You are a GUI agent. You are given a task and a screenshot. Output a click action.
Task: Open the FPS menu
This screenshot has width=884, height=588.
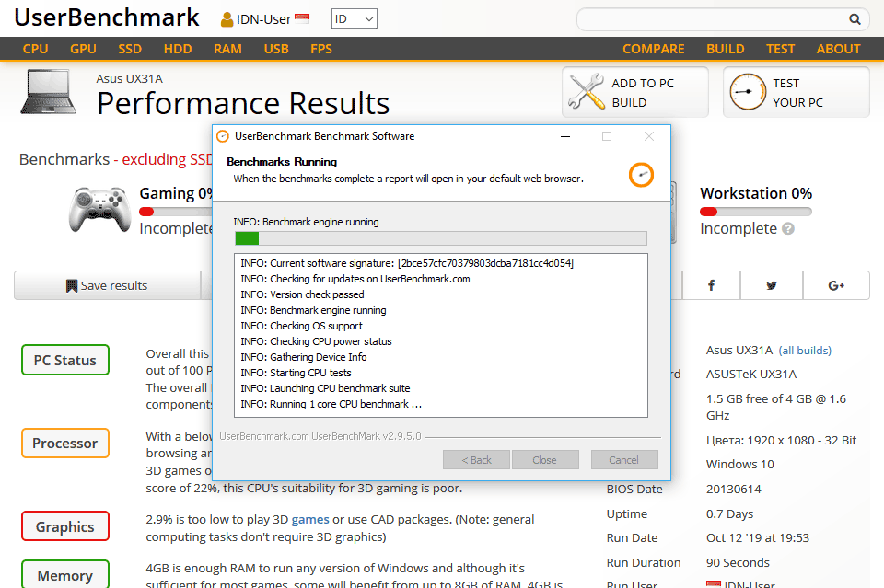click(320, 49)
